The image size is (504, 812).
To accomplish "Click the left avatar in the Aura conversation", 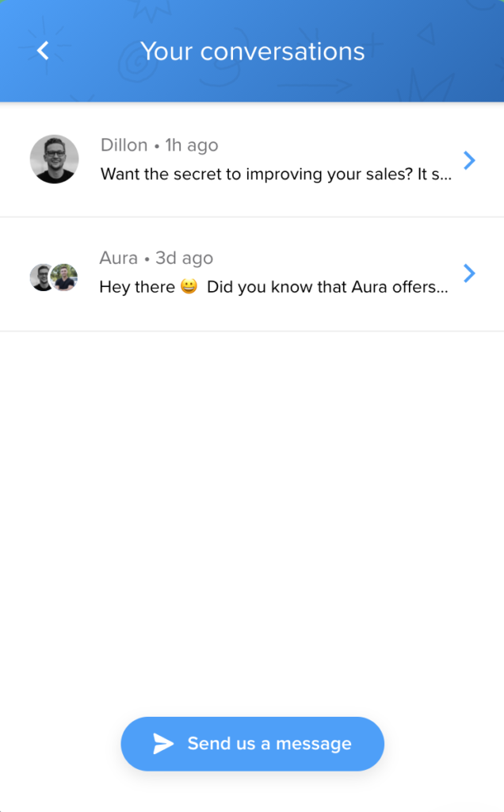I will coord(40,278).
